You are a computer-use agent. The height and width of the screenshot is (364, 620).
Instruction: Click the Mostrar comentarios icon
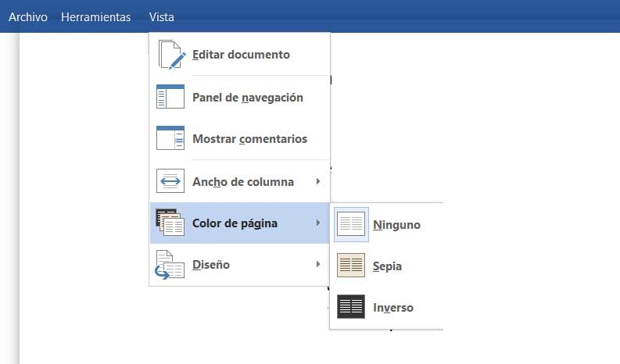pos(170,138)
